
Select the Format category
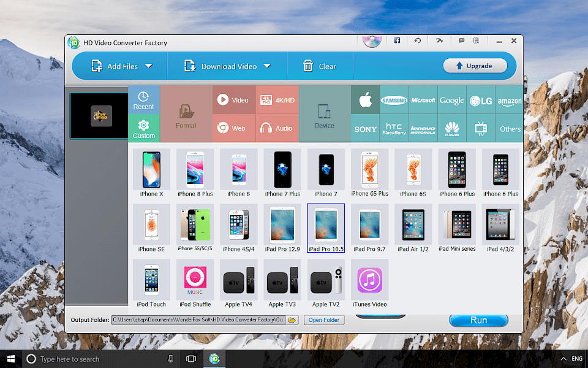click(186, 114)
